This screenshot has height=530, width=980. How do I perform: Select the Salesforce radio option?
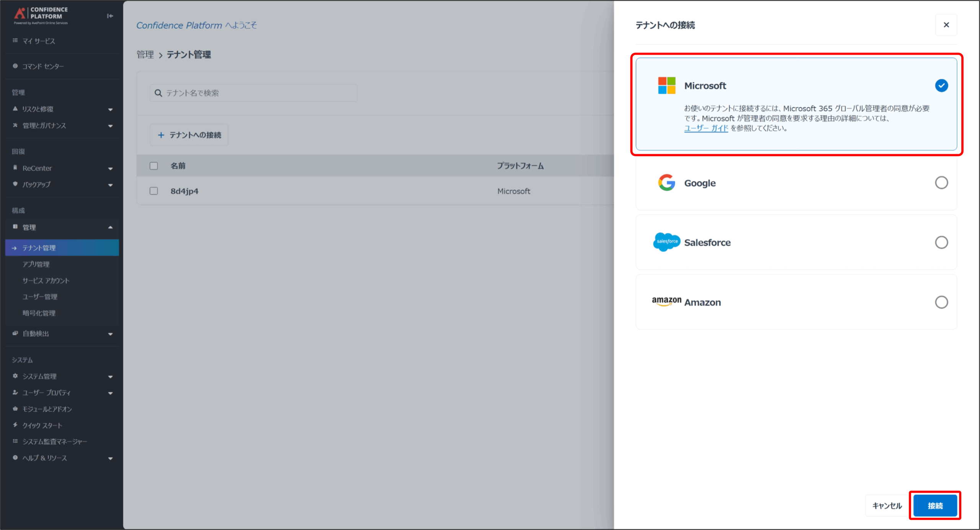click(x=941, y=242)
